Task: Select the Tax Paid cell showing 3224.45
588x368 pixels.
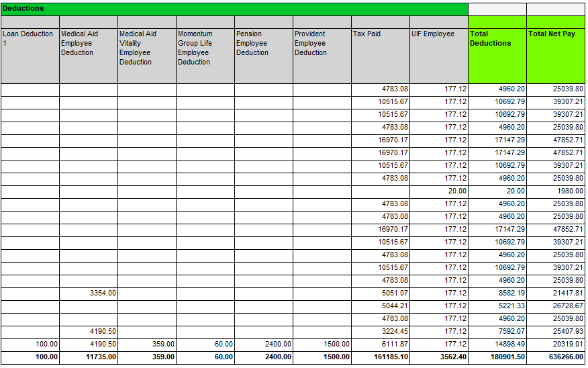Action: tap(380, 332)
